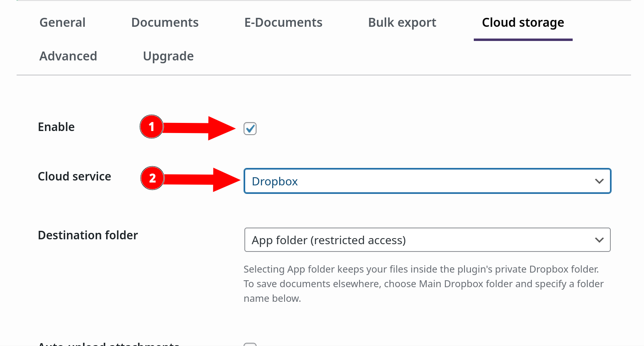This screenshot has height=346, width=644.
Task: Click the active Cloud storage tab
Action: (522, 22)
